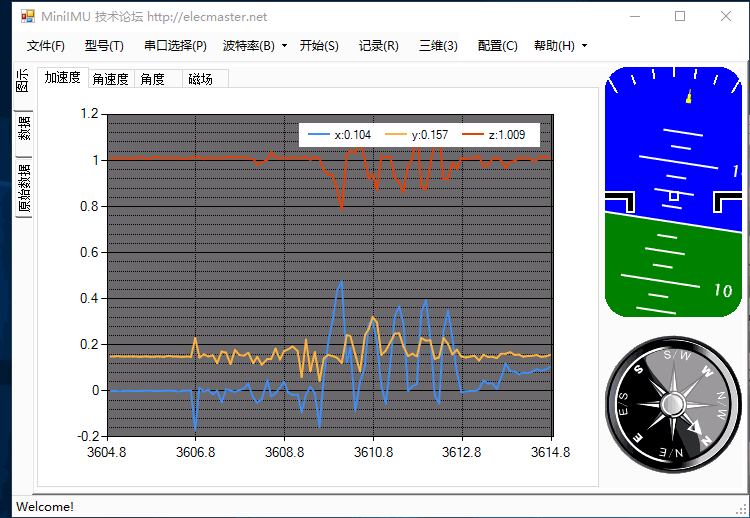Image resolution: width=750 pixels, height=518 pixels.
Task: Click the red z legend color line
Action: coord(473,135)
